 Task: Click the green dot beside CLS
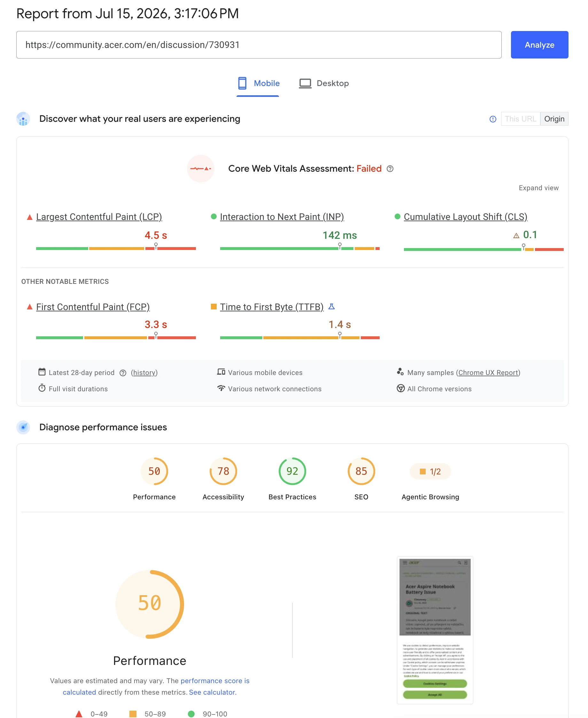[x=397, y=216]
